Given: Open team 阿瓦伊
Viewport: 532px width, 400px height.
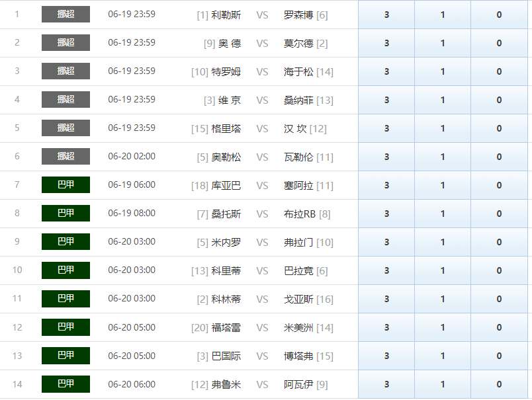Looking at the screenshot, I should 298,385.
